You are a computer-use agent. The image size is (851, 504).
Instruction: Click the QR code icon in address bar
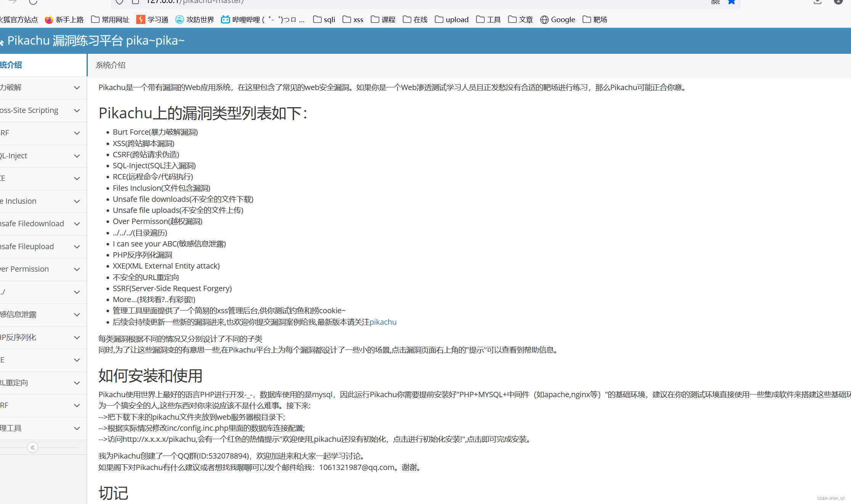[x=715, y=2]
